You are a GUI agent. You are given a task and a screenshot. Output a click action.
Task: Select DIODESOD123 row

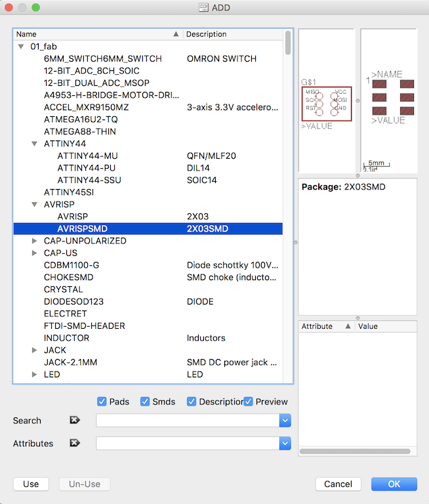pos(148,301)
